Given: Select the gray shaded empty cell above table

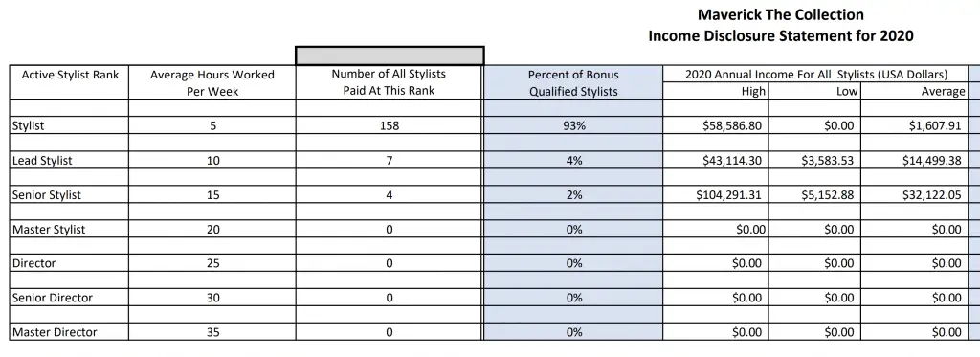Looking at the screenshot, I should pos(390,55).
